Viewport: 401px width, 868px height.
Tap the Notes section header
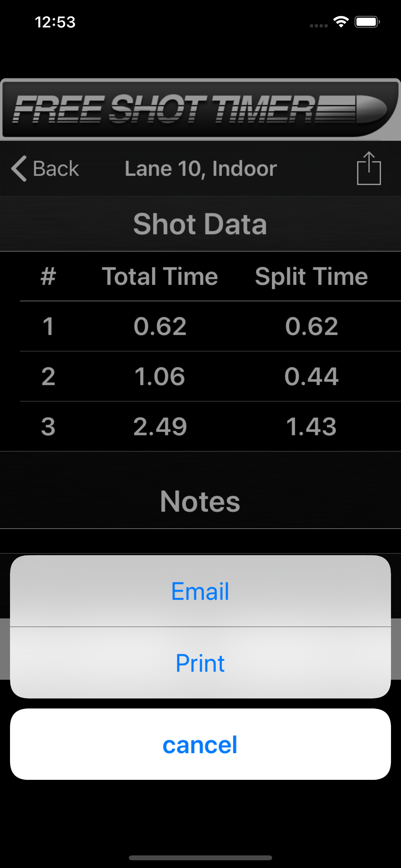200,501
